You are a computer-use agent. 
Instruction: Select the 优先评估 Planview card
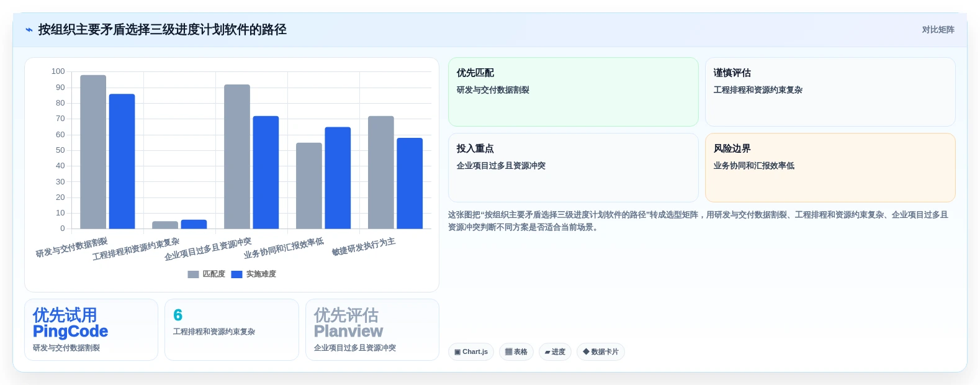(x=372, y=330)
